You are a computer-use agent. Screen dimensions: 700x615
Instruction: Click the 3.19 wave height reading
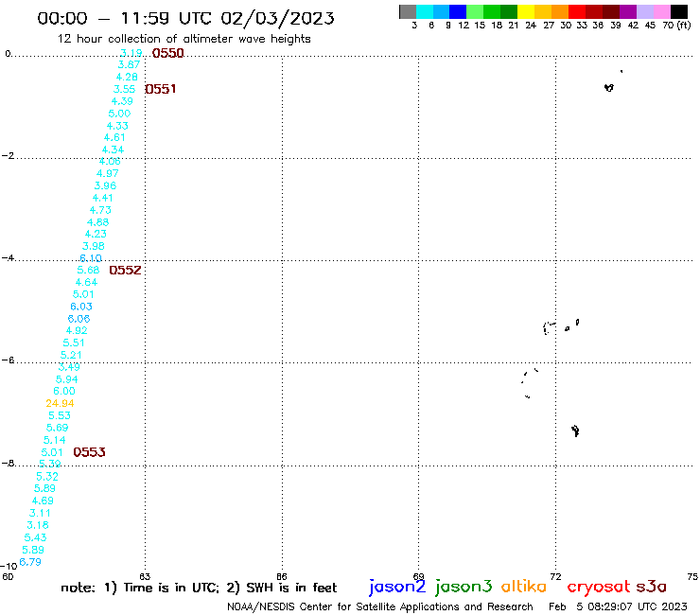[x=131, y=53]
